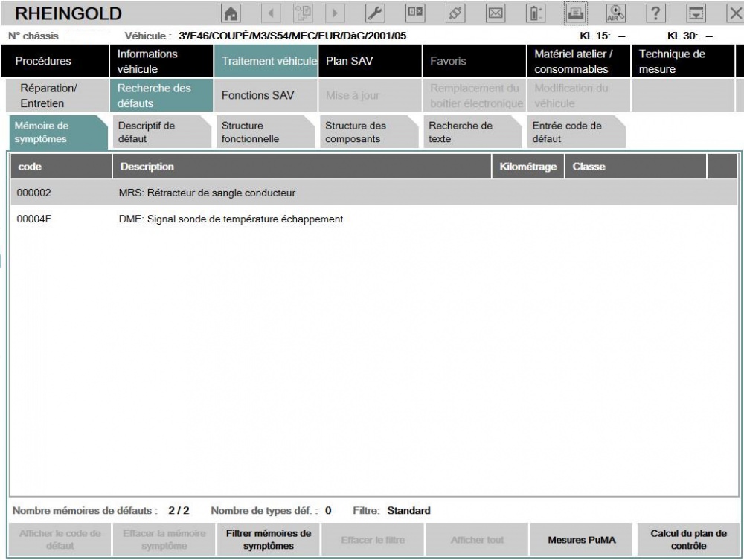
Task: Click Calcul du plan de contrôle button
Action: pyautogui.click(x=688, y=540)
